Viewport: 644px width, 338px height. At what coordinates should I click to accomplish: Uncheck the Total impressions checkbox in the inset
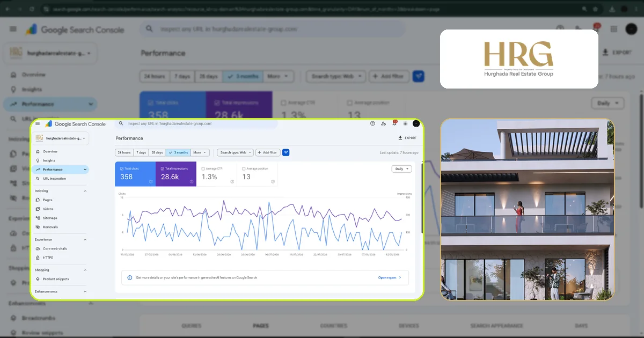click(x=163, y=168)
